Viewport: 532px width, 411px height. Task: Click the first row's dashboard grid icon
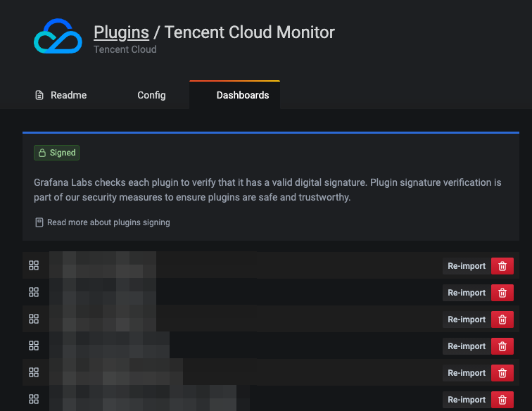(x=34, y=265)
